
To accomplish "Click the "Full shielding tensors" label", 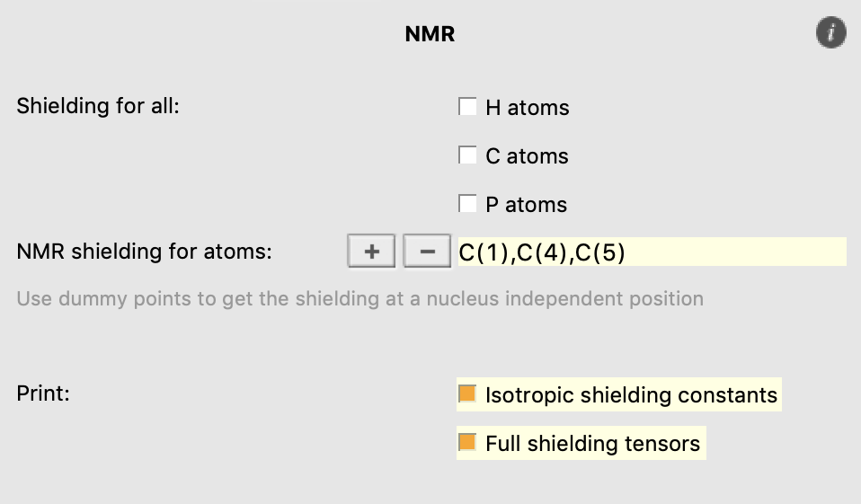I will (x=592, y=444).
